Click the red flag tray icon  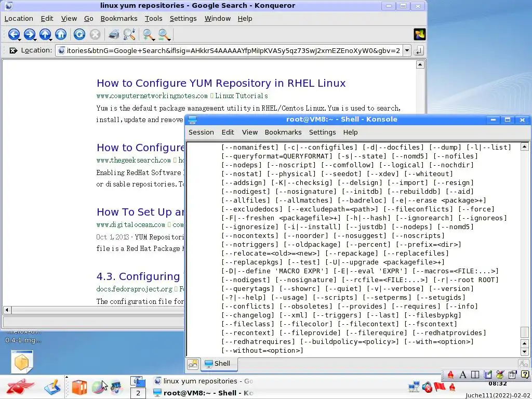(440, 387)
